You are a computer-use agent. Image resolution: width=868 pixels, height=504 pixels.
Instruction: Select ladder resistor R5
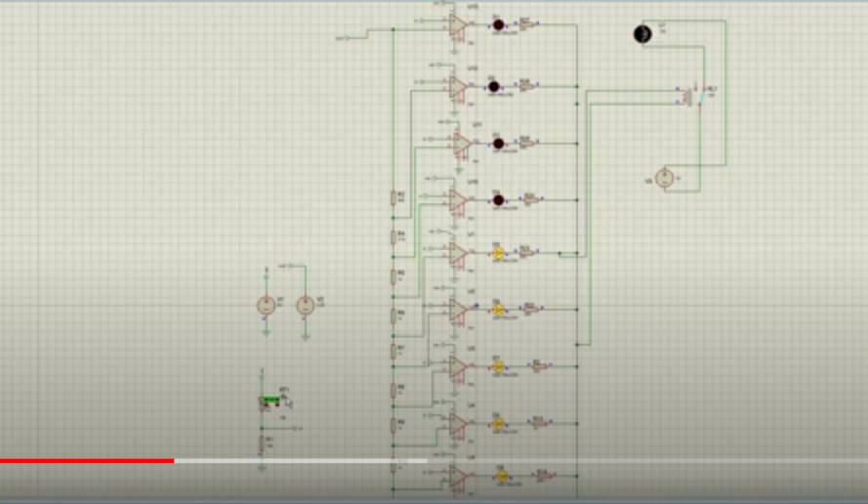click(393, 276)
